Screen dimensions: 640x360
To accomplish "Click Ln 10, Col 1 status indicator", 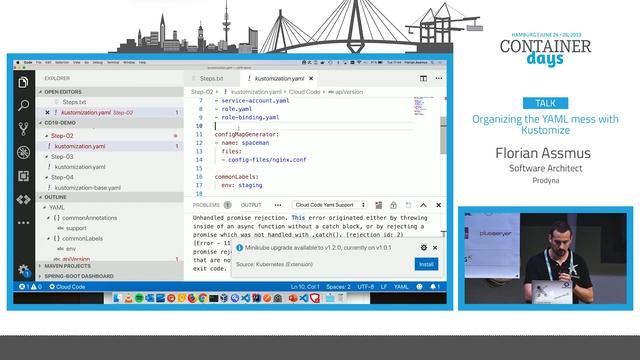I will pyautogui.click(x=304, y=287).
